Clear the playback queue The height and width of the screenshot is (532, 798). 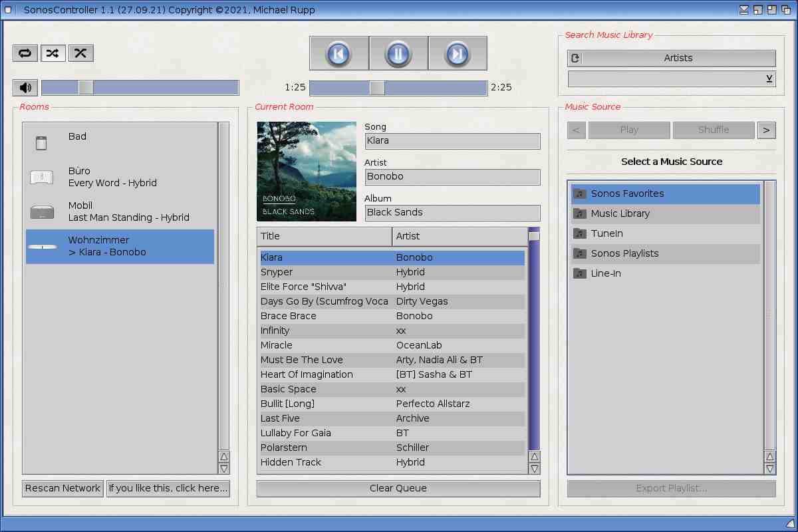398,488
